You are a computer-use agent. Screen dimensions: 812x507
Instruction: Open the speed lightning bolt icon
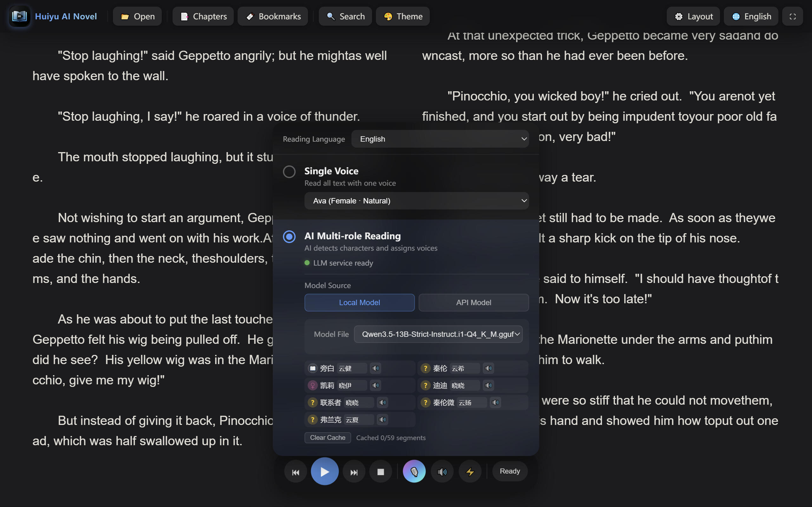[470, 472]
